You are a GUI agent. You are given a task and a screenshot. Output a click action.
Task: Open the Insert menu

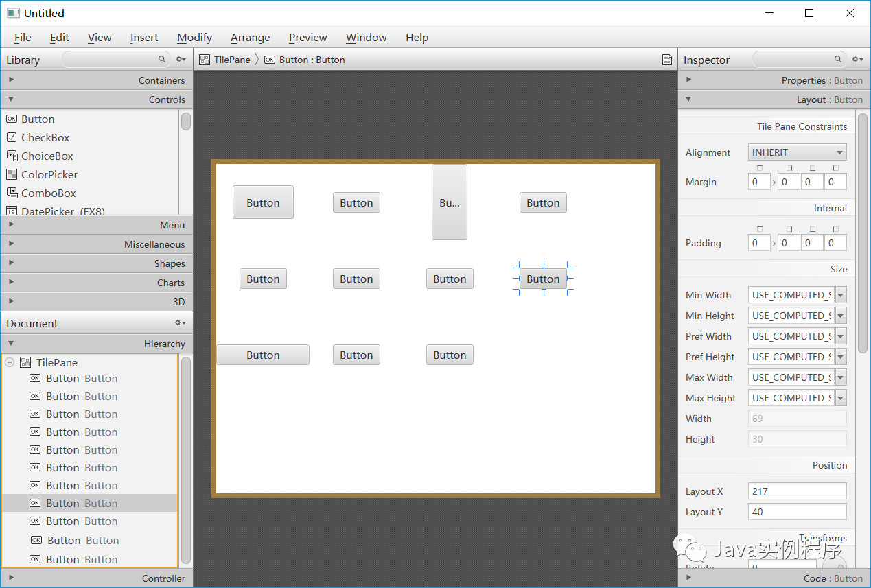(144, 37)
